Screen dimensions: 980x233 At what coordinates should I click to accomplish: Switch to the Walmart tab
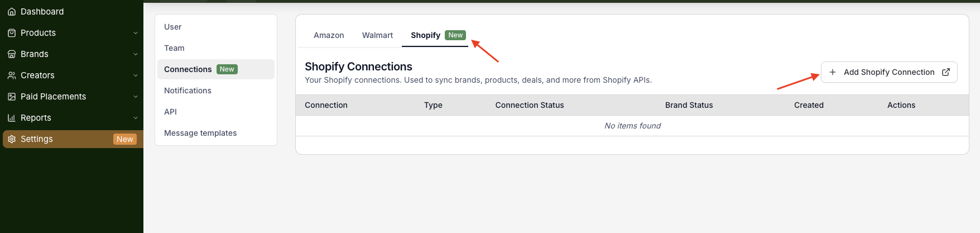377,35
